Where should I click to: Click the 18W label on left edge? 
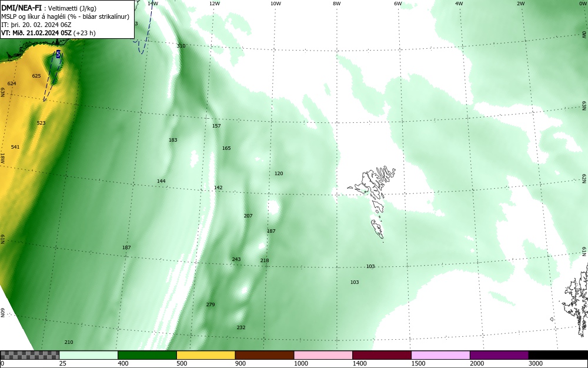[x=2, y=158]
